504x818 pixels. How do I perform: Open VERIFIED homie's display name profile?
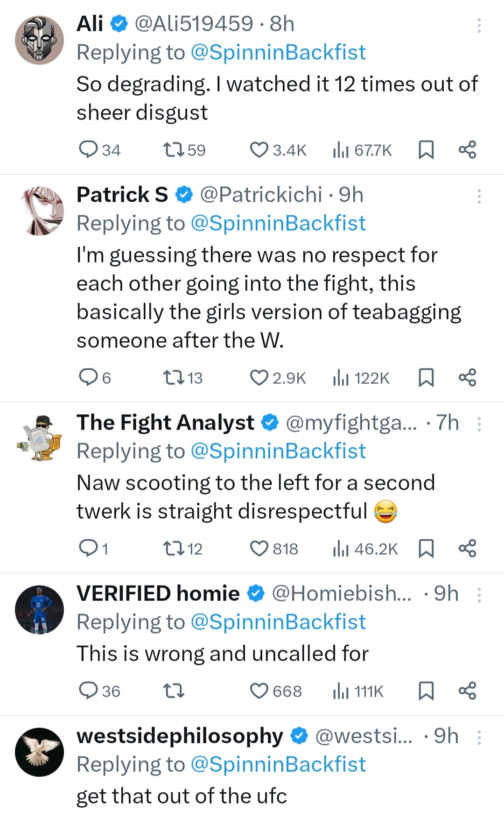tap(158, 593)
